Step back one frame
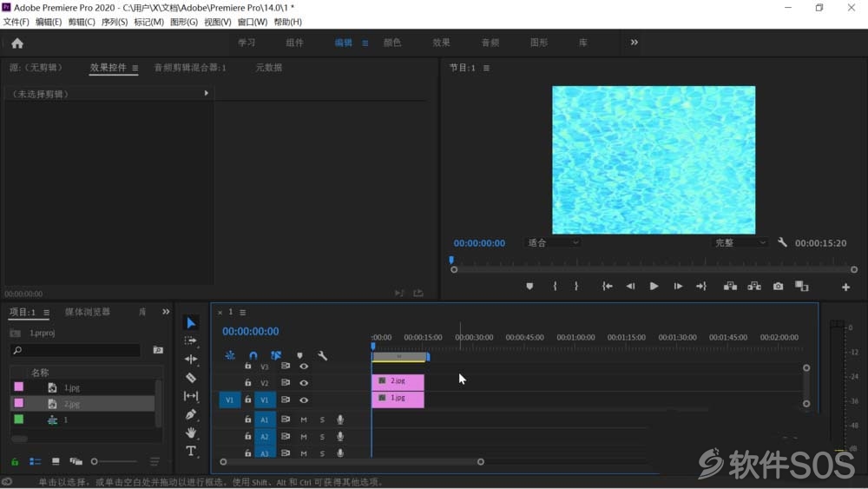 coord(630,287)
